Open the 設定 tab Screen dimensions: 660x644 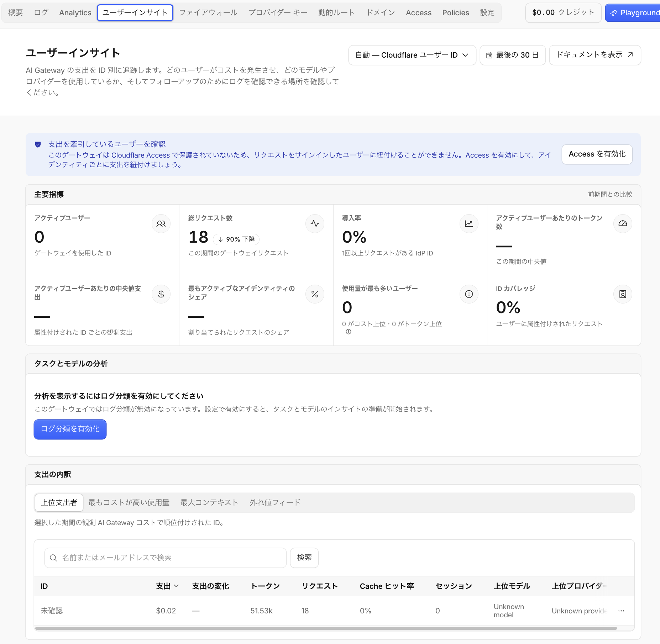tap(487, 13)
